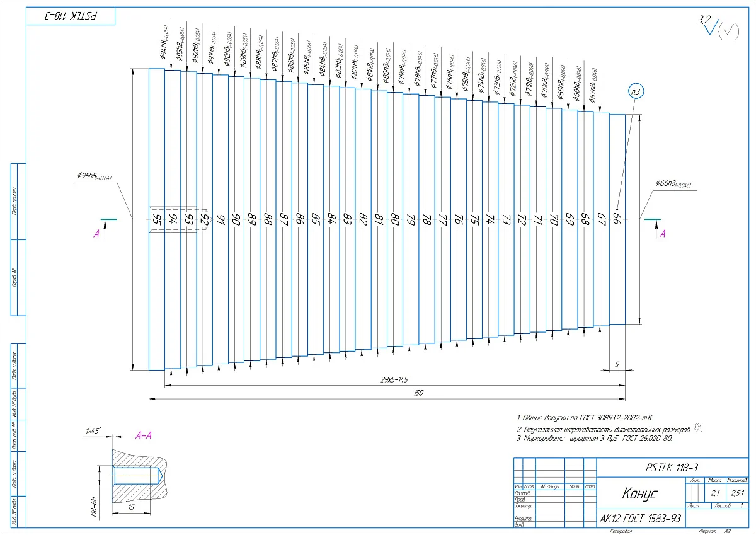
Task: Click the 3,2 surface roughness symbol
Action: click(x=707, y=25)
